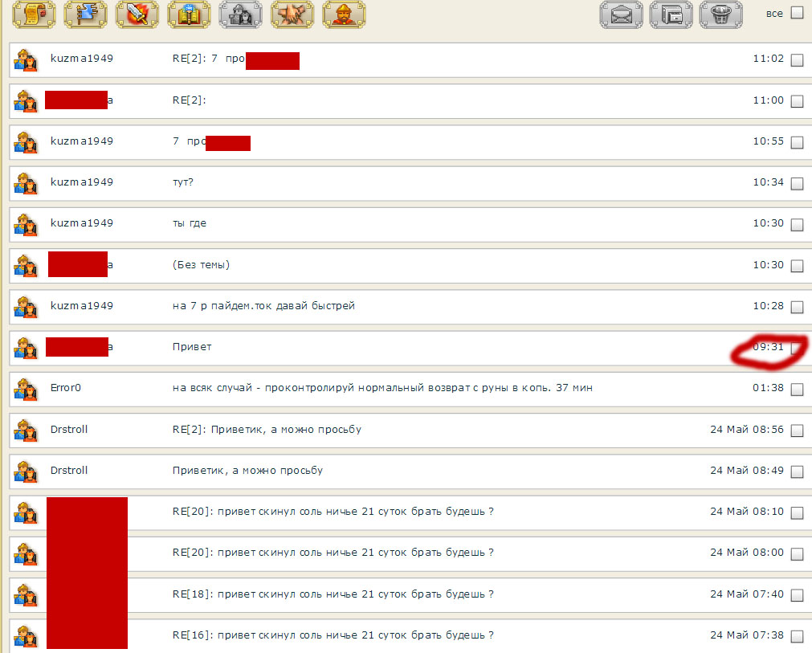Select the handshake filter icon
This screenshot has width=812, height=653.
pos(292,14)
